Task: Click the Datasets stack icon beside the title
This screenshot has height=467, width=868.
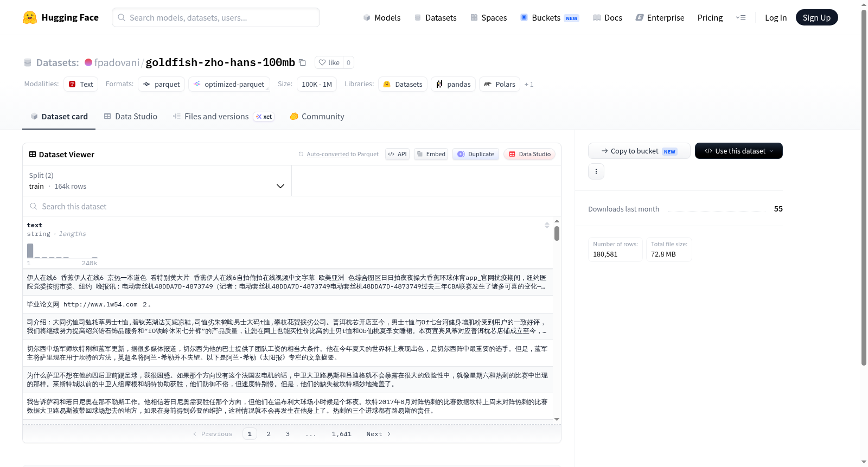Action: (x=28, y=63)
